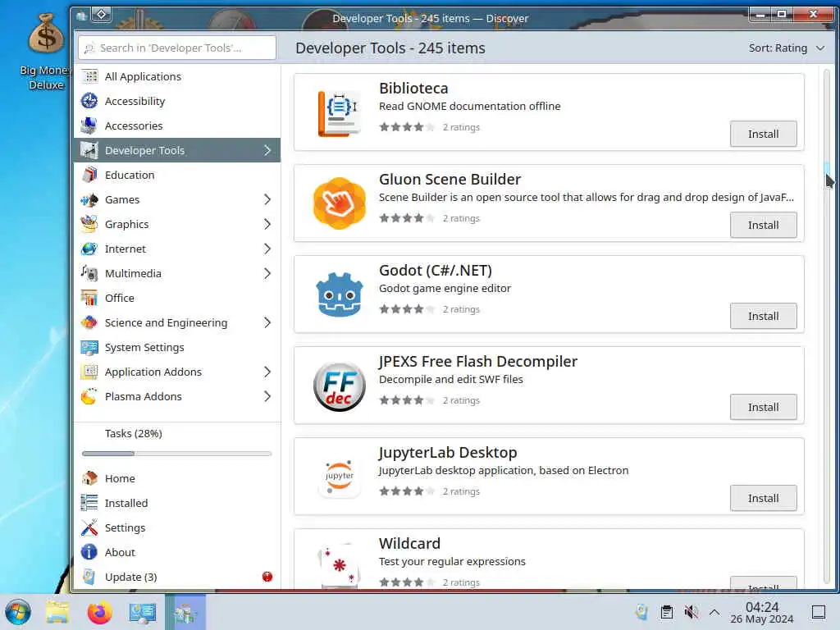Click the Wildcard card icon

(339, 567)
